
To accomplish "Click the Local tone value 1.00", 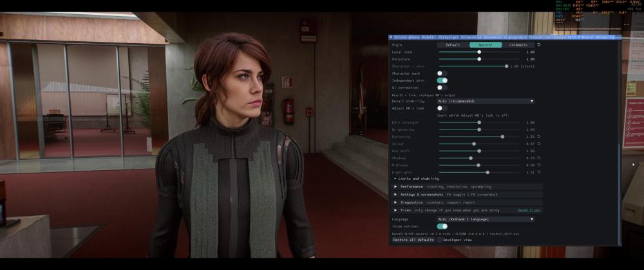I will [x=530, y=52].
